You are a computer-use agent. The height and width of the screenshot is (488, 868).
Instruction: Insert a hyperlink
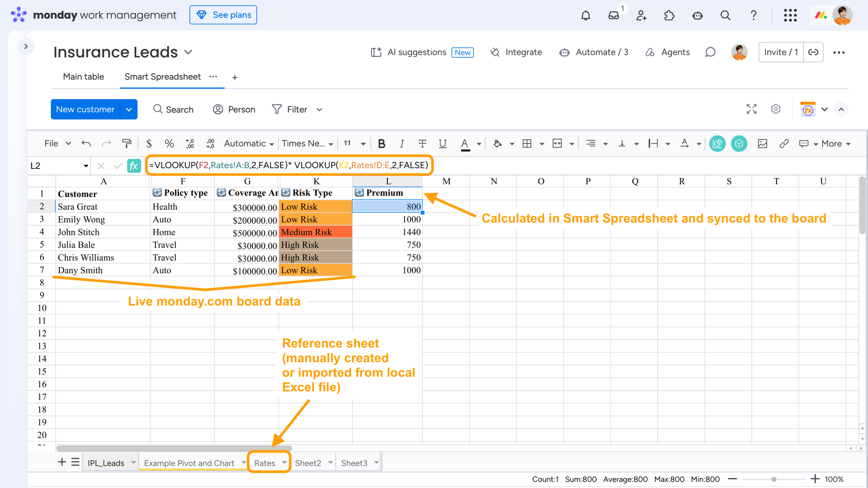click(x=784, y=144)
